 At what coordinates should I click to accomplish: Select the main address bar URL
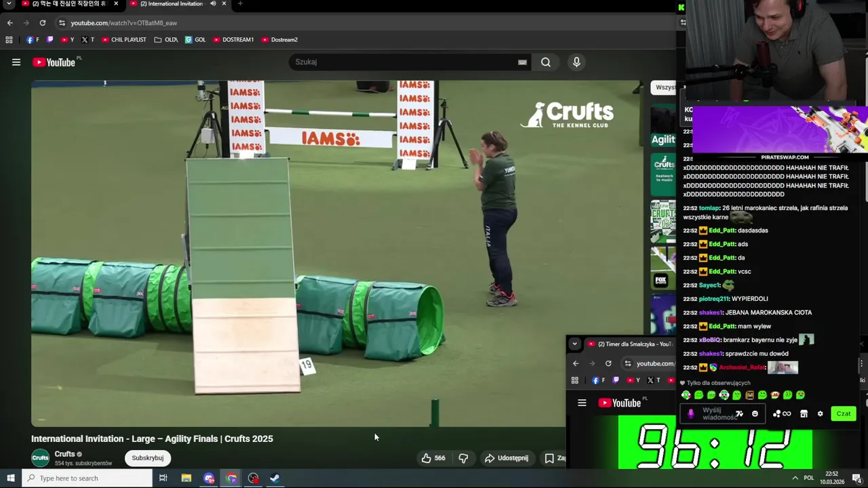coord(124,23)
